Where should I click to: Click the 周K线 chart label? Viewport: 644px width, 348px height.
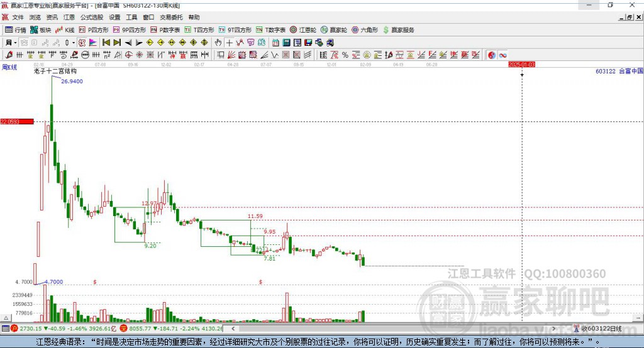[9, 67]
